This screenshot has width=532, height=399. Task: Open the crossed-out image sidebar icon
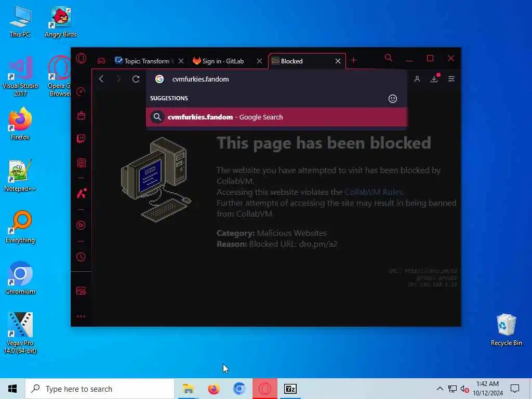[81, 291]
